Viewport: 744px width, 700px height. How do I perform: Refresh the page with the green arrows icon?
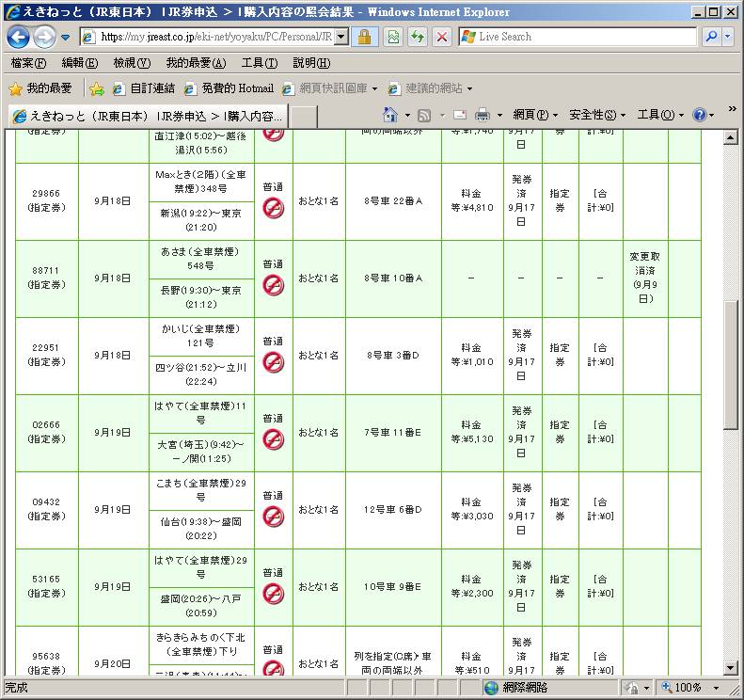(x=418, y=37)
